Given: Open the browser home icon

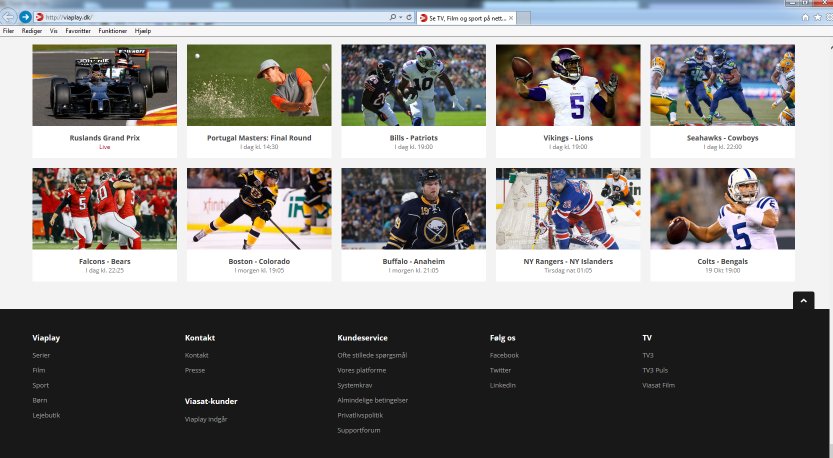Looking at the screenshot, I should [x=805, y=17].
